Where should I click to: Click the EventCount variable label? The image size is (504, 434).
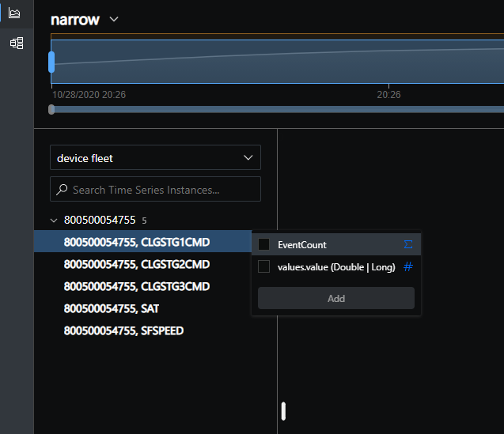pyautogui.click(x=302, y=245)
